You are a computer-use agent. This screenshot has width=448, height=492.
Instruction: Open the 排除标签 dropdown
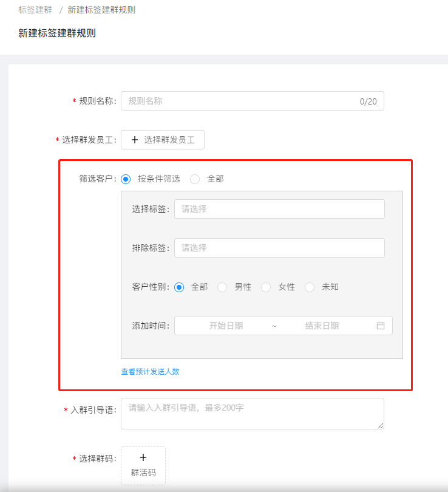[x=279, y=248]
